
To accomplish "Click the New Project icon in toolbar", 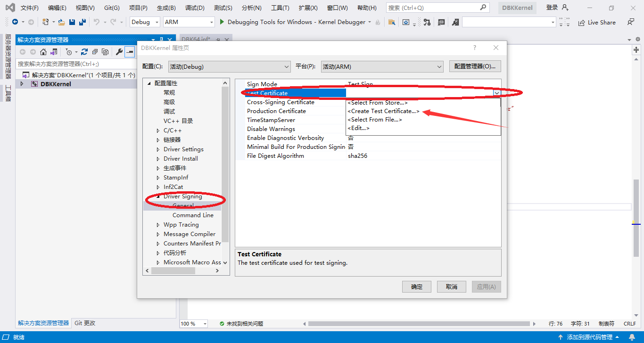I will pos(45,22).
